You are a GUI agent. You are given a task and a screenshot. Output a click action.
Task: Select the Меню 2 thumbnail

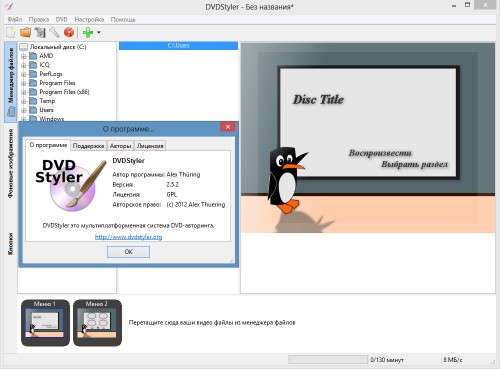[97, 322]
